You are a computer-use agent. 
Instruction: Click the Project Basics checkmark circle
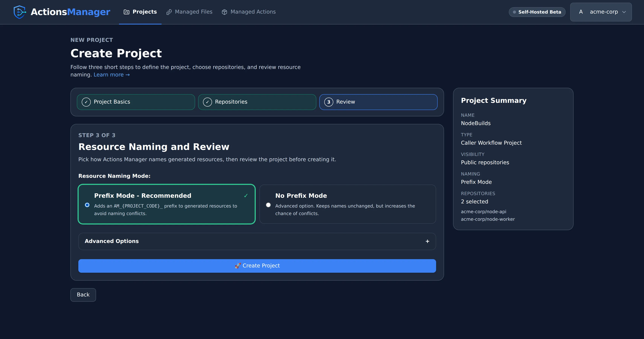(86, 102)
